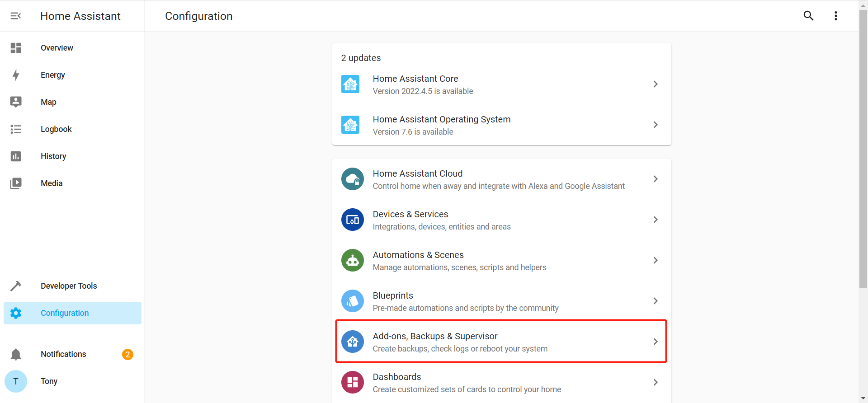The image size is (868, 403).
Task: Click the Devices & Services icon
Action: tap(353, 220)
